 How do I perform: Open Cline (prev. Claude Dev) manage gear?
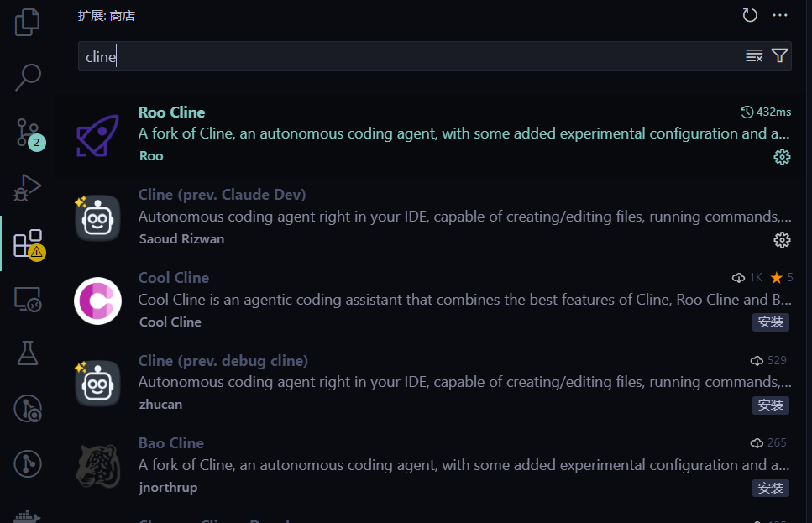pyautogui.click(x=782, y=240)
